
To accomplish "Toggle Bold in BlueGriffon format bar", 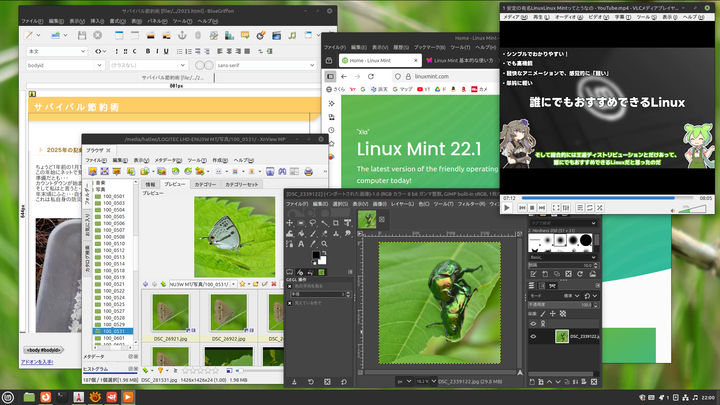I will point(148,51).
